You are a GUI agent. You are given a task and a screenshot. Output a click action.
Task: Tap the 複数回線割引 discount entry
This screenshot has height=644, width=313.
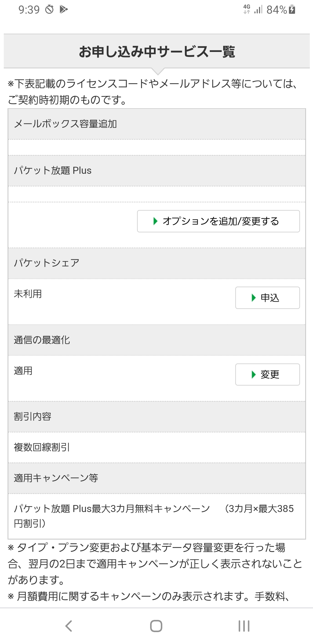pos(42,447)
